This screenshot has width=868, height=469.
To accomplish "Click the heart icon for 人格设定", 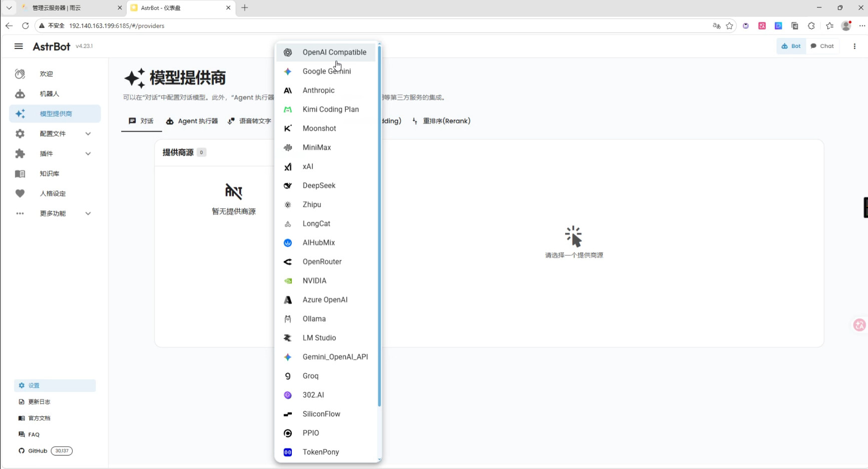I will coord(20,193).
